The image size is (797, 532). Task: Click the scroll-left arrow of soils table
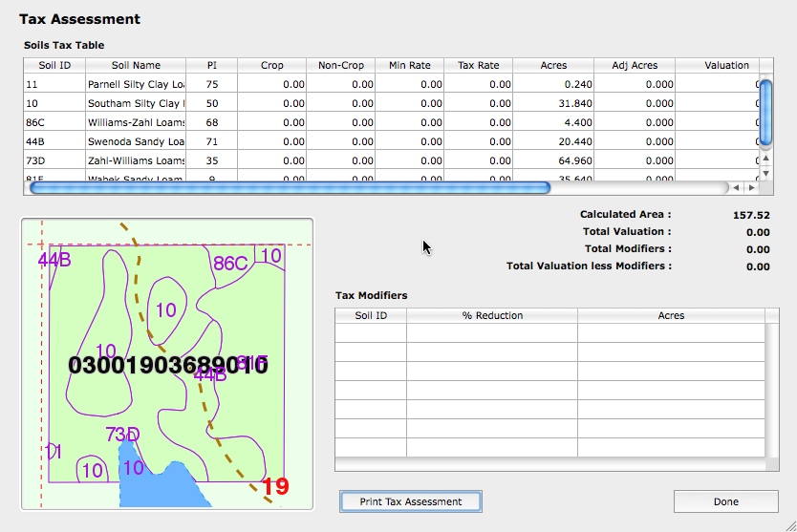click(x=736, y=188)
